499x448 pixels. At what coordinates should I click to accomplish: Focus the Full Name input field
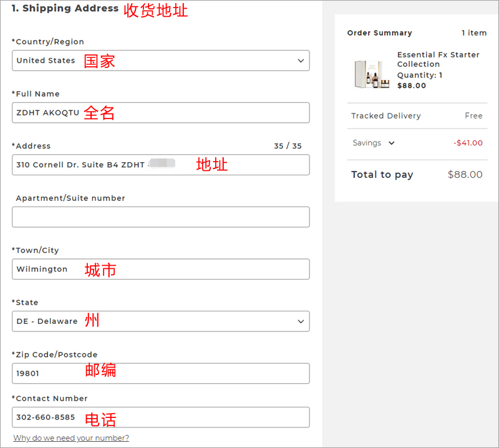click(160, 113)
